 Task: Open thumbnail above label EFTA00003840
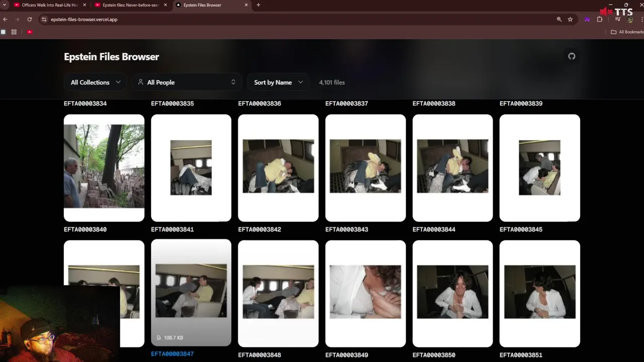104,168
